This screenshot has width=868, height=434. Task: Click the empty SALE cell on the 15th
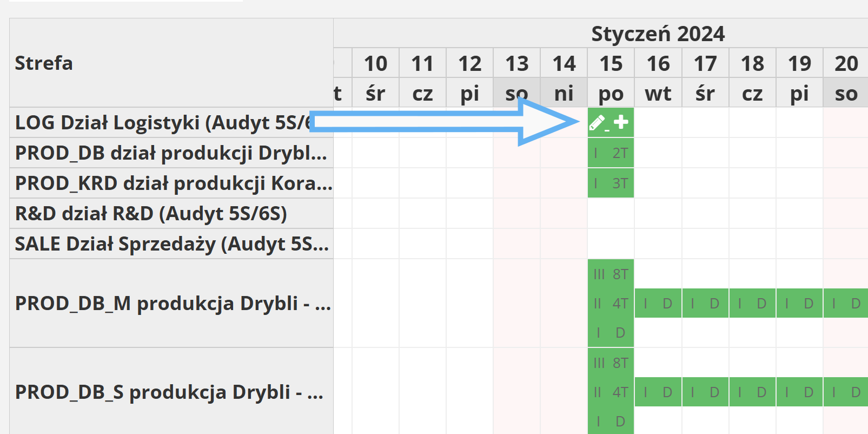pyautogui.click(x=611, y=244)
